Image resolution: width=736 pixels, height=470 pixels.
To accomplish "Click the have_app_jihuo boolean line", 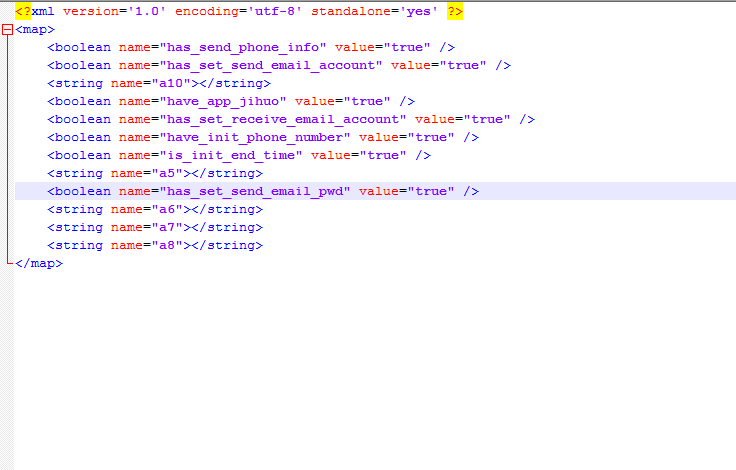I will point(231,101).
